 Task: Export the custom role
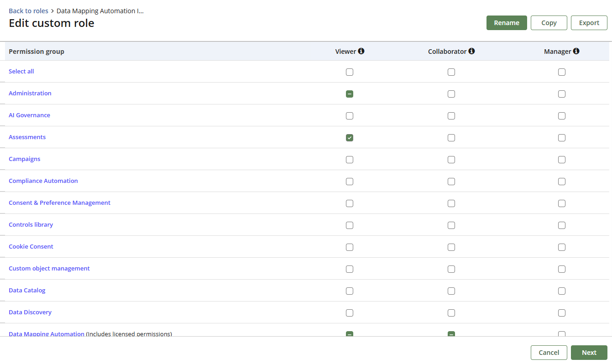coord(589,23)
